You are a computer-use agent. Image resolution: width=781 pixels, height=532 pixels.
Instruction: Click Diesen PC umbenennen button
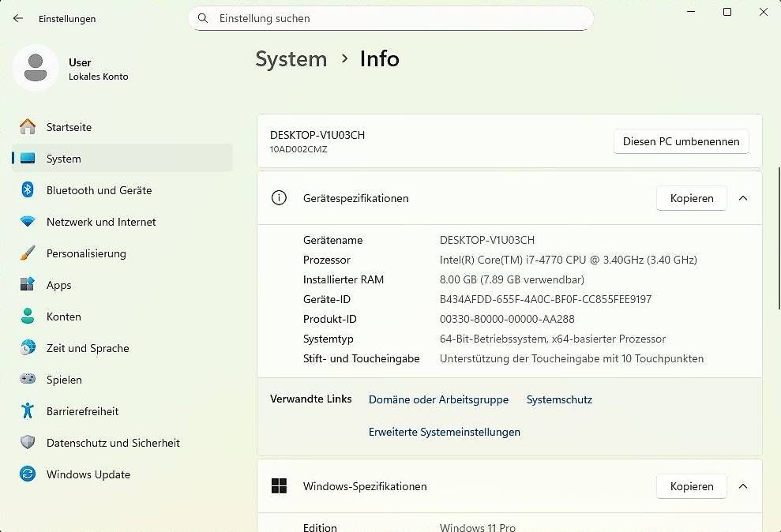click(x=681, y=141)
